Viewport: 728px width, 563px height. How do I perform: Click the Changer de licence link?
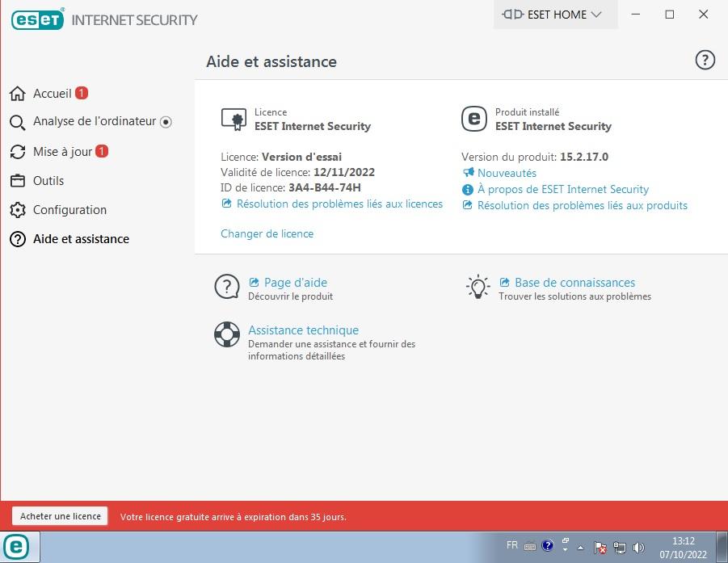pos(267,233)
